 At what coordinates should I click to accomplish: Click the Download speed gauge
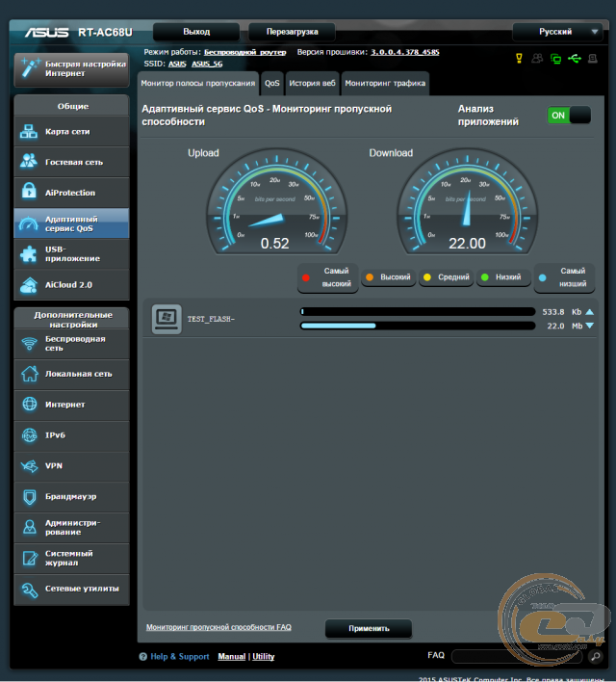[468, 202]
